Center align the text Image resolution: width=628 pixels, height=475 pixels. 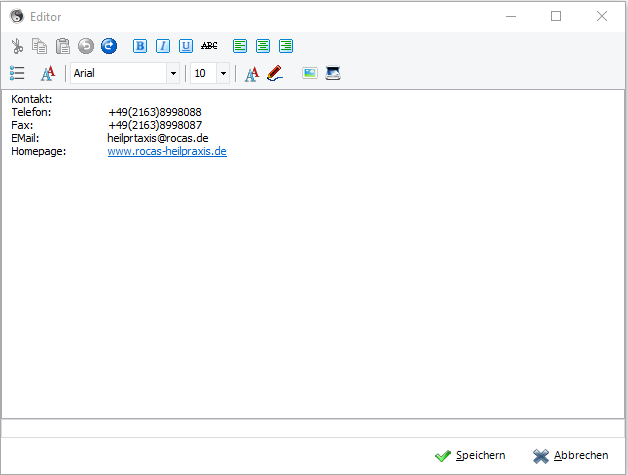[263, 46]
